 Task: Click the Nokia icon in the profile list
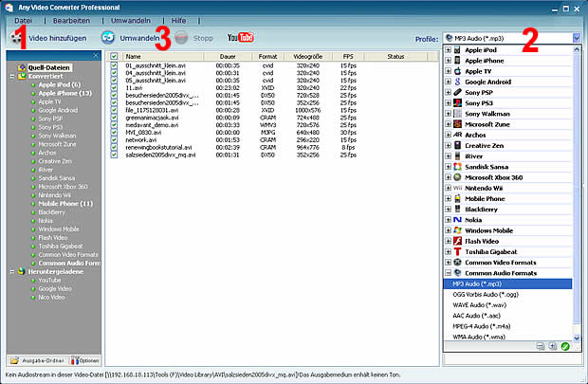tap(457, 220)
